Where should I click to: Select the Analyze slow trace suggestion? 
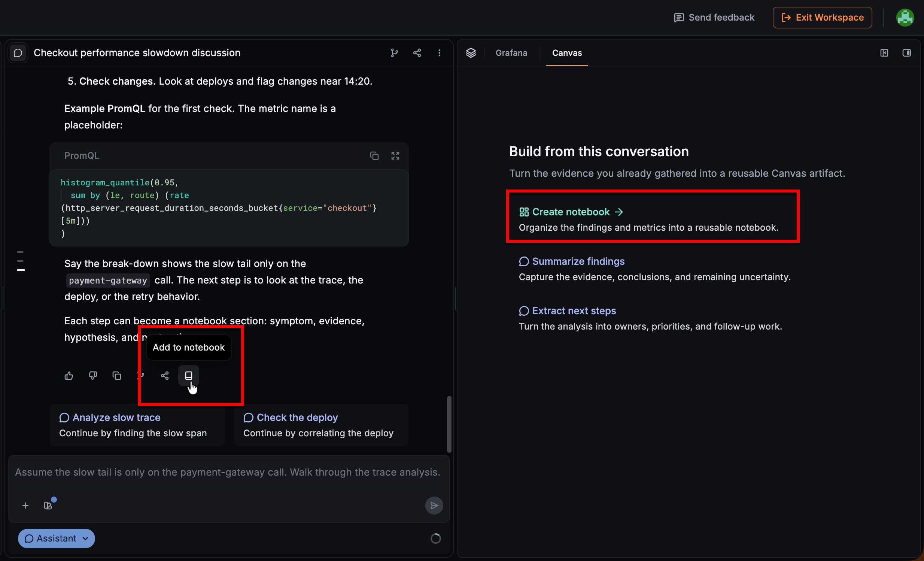[x=137, y=425]
